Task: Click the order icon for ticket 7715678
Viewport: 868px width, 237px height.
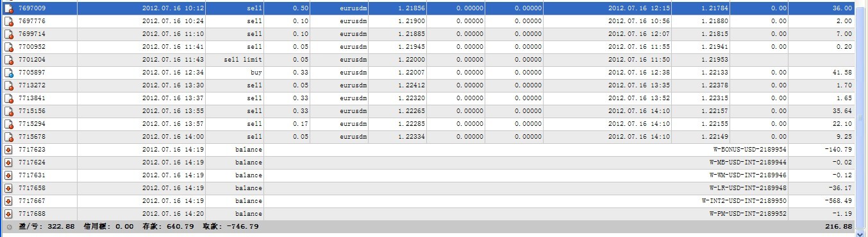Action: tap(9, 137)
